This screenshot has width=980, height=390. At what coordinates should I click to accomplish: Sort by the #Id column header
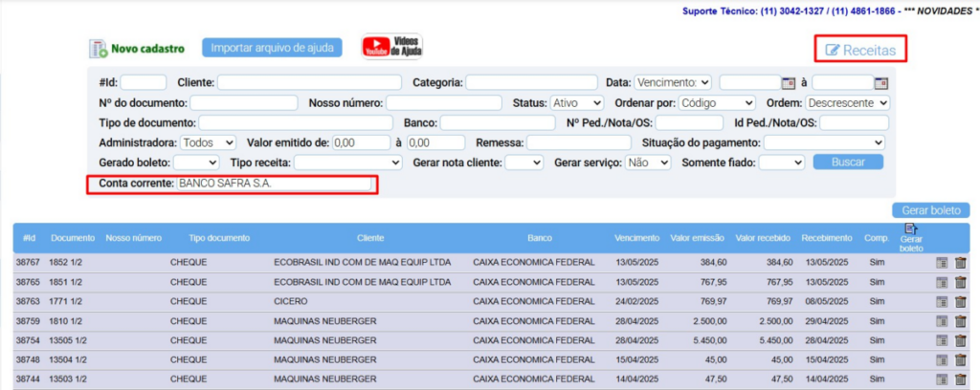pos(28,238)
